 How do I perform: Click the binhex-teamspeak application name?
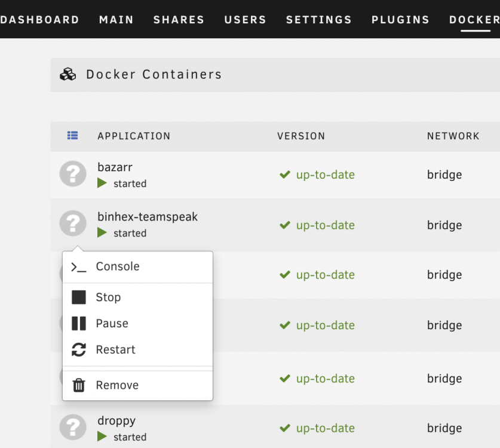click(x=148, y=217)
